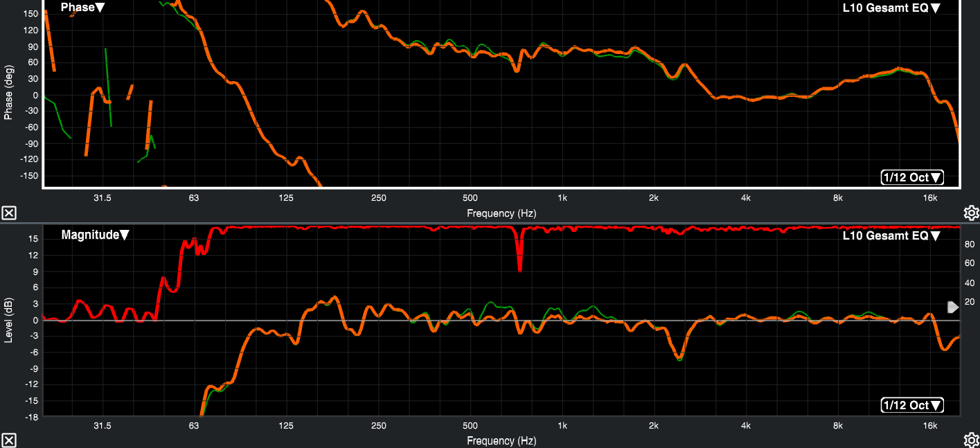Change 1/12 Oct smoothing in Magnitude plot

pyautogui.click(x=911, y=405)
